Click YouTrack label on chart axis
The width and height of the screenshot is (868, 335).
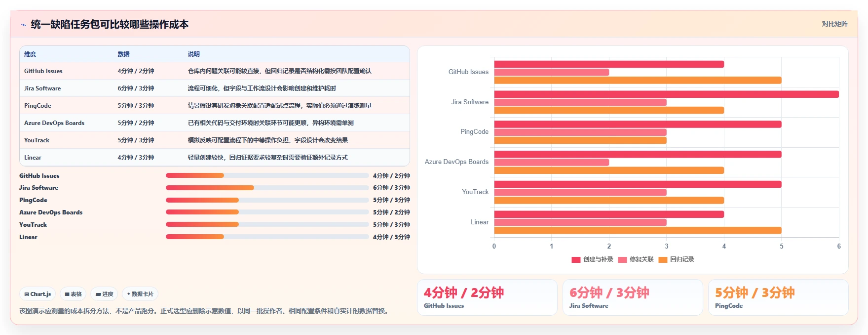coord(475,192)
